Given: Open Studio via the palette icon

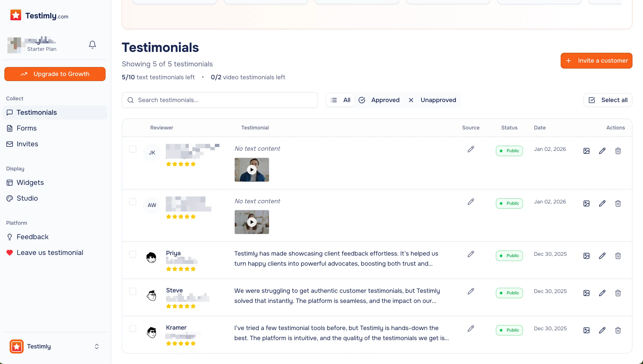Looking at the screenshot, I should [x=9, y=198].
